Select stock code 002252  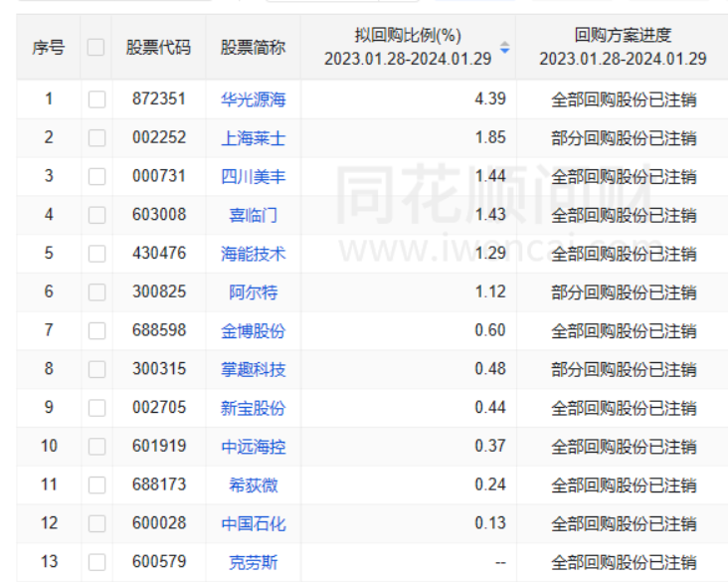click(x=159, y=137)
